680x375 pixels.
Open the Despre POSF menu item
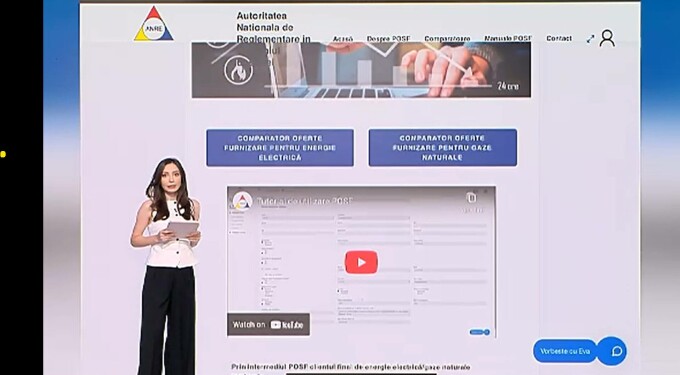(388, 39)
